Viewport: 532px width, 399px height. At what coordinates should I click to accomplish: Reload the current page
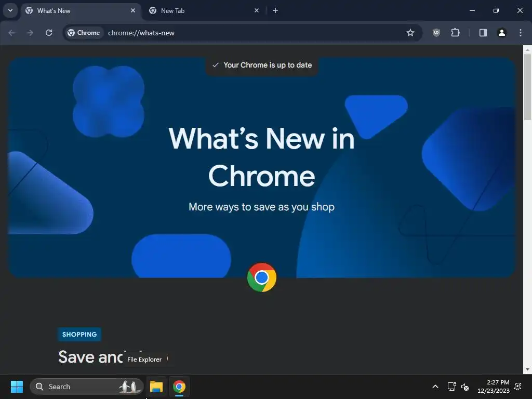click(x=49, y=33)
